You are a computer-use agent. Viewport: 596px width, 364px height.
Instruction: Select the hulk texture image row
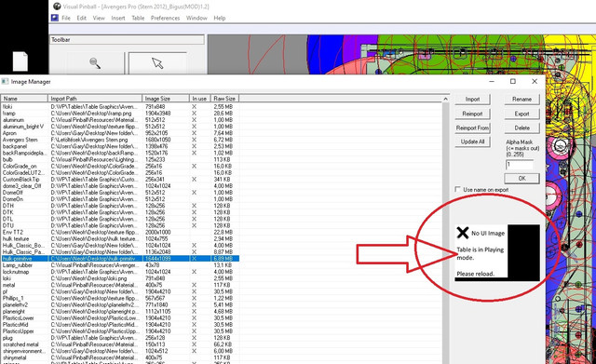coord(120,238)
